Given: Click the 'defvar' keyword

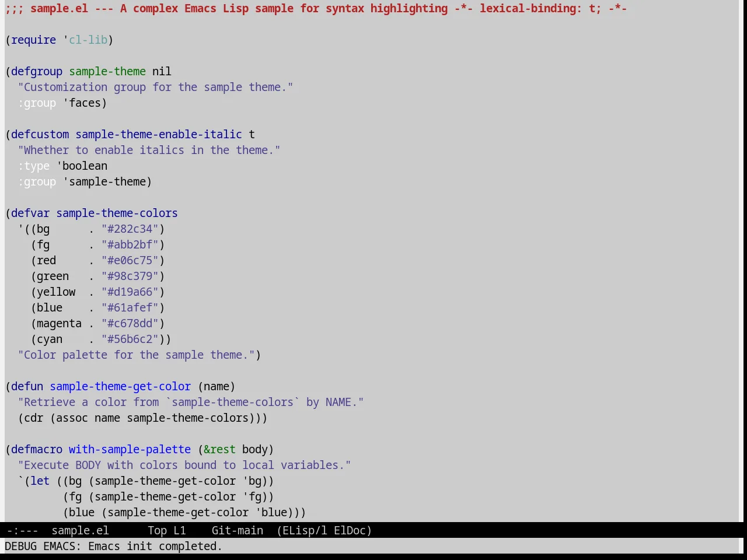Looking at the screenshot, I should [x=30, y=213].
